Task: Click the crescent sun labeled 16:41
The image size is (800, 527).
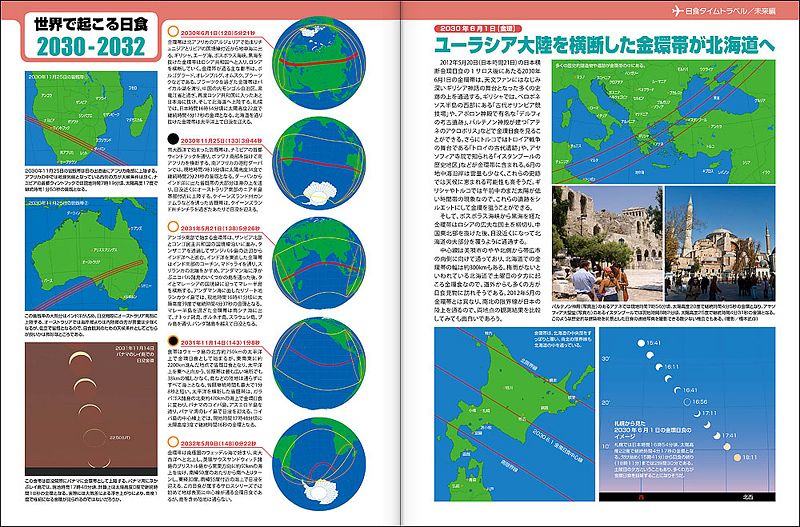Action: point(677,391)
